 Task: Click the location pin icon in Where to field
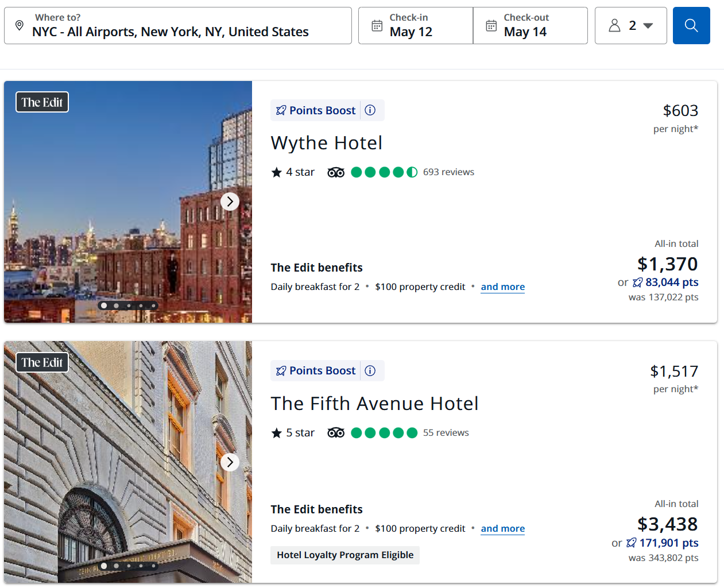coord(19,25)
